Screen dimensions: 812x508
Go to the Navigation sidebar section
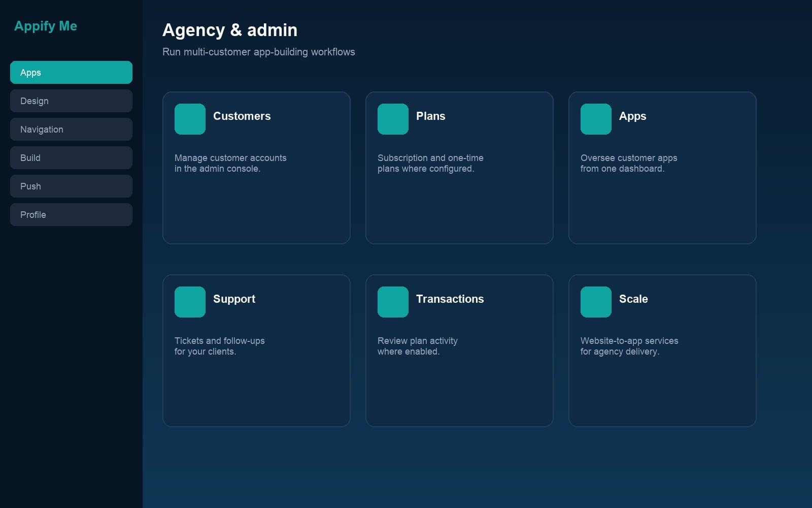click(71, 129)
